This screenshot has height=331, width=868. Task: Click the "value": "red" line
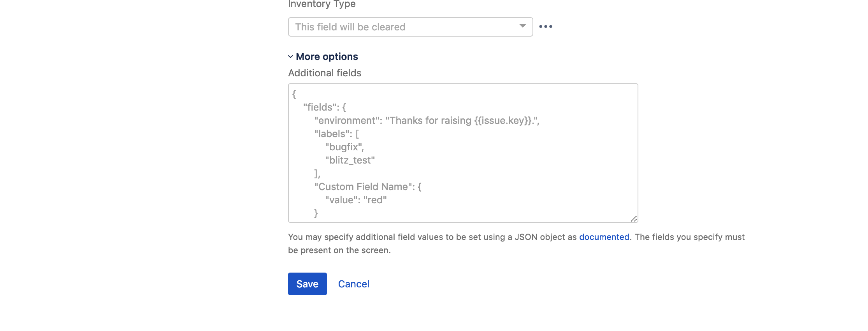click(x=356, y=200)
